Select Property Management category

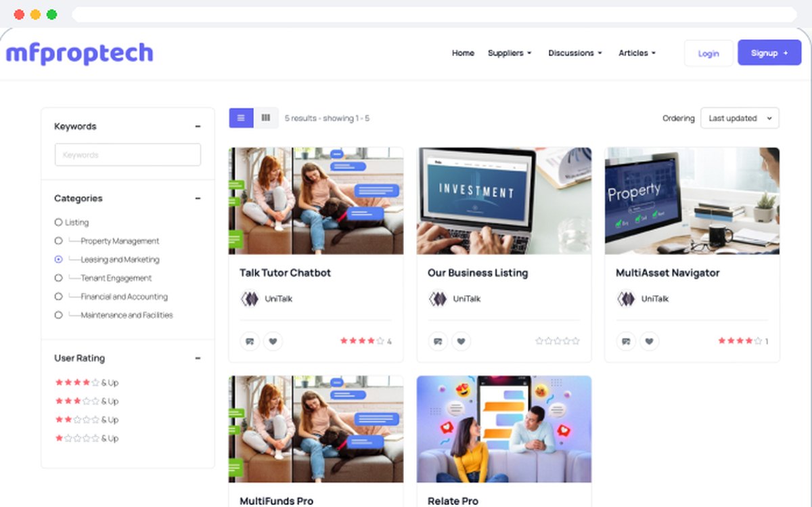(58, 241)
